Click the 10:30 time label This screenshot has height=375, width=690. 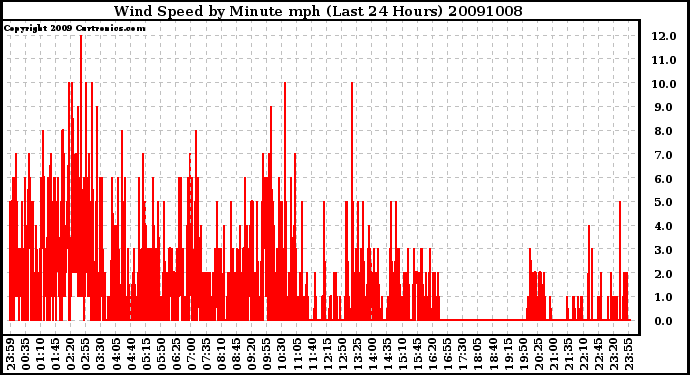tap(282, 355)
